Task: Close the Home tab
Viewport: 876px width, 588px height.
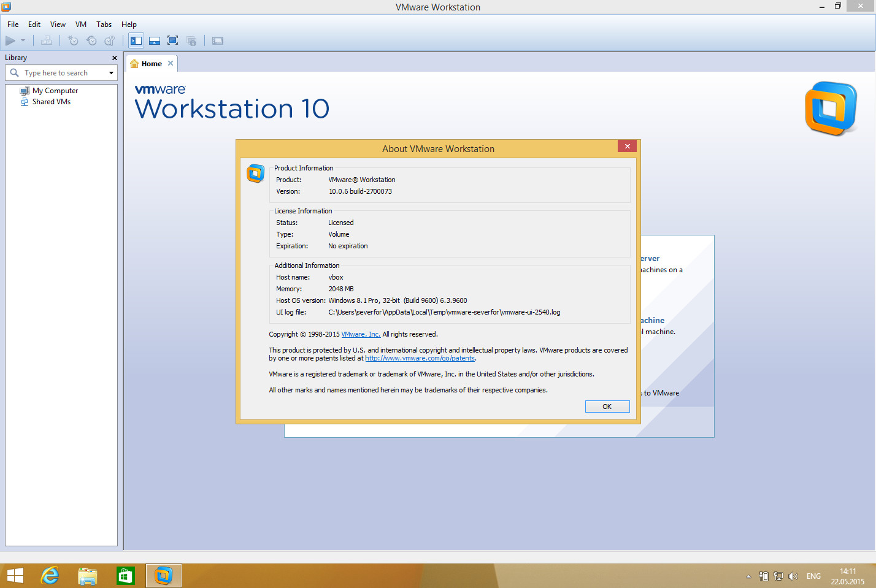Action: (171, 63)
